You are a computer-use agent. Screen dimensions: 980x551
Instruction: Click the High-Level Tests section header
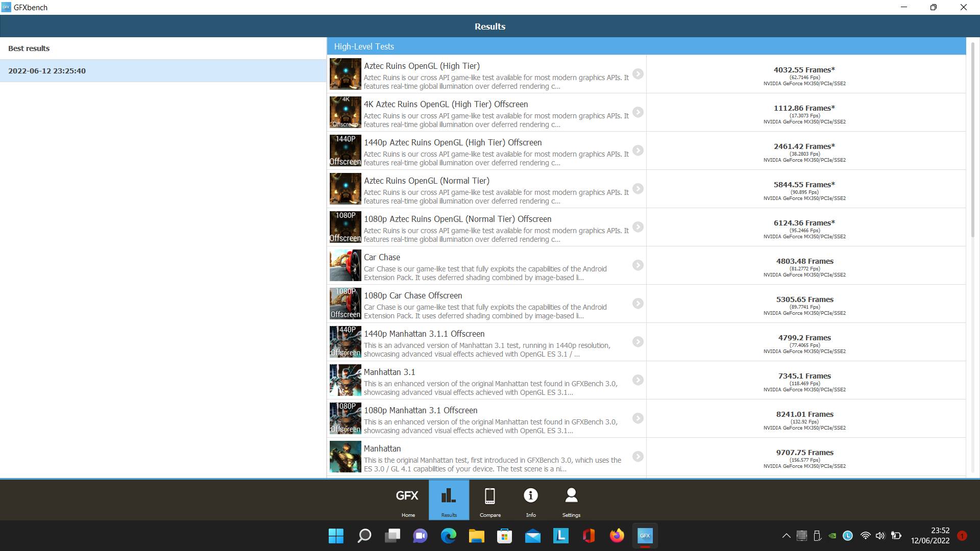[646, 46]
